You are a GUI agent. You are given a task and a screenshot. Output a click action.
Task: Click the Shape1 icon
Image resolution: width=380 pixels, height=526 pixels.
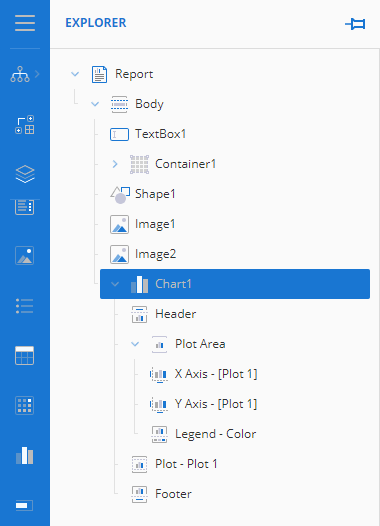click(x=120, y=195)
